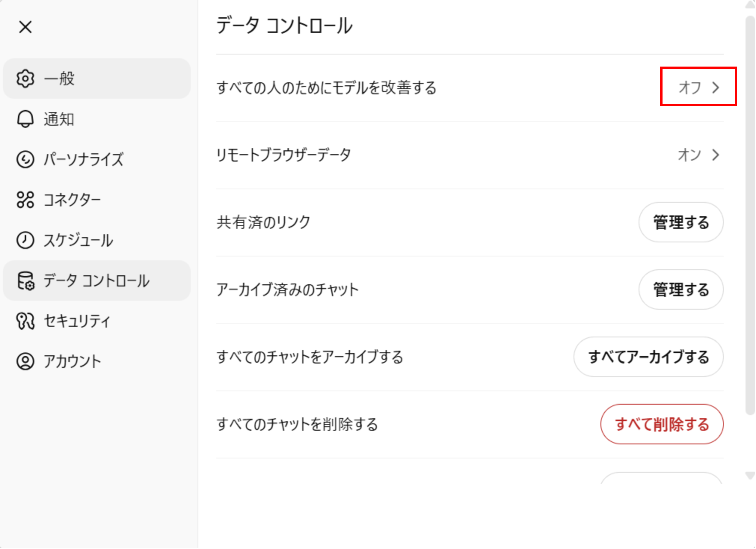Click the アカウント profile icon
The width and height of the screenshot is (756, 549).
pyautogui.click(x=25, y=361)
